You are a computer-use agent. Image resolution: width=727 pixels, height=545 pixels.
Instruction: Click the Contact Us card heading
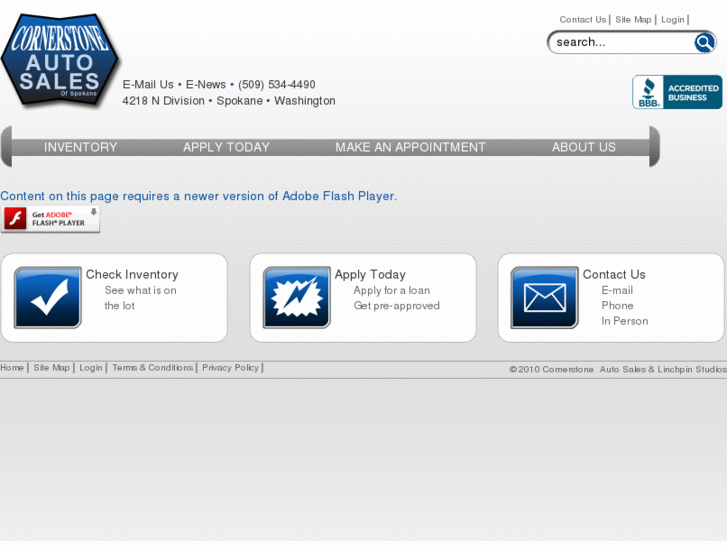point(614,274)
